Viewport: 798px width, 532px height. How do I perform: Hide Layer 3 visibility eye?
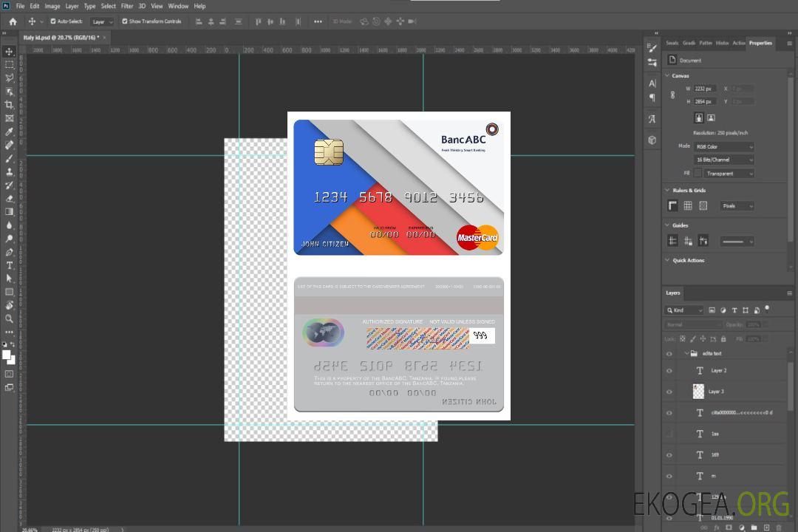[x=669, y=392]
